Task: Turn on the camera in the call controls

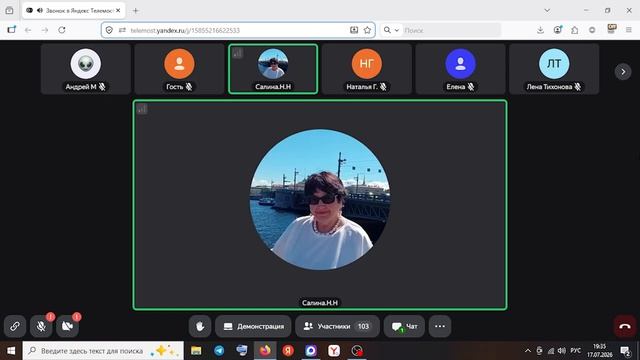Action: pos(67,326)
